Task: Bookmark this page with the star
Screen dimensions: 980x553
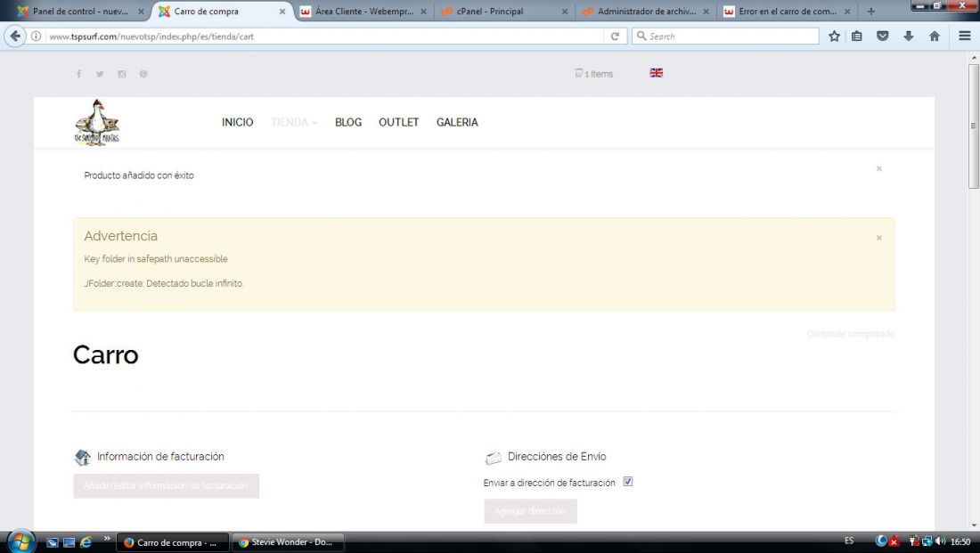Action: 834,37
